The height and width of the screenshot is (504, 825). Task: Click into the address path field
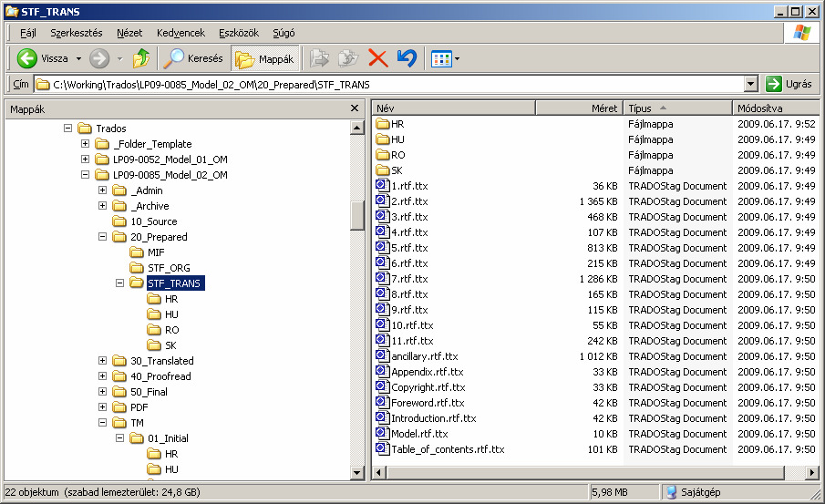tap(389, 84)
